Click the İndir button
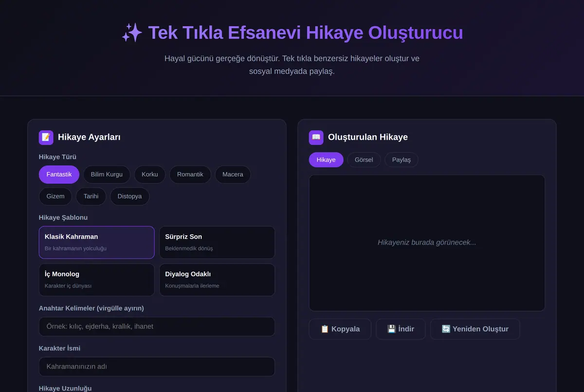 coord(401,329)
